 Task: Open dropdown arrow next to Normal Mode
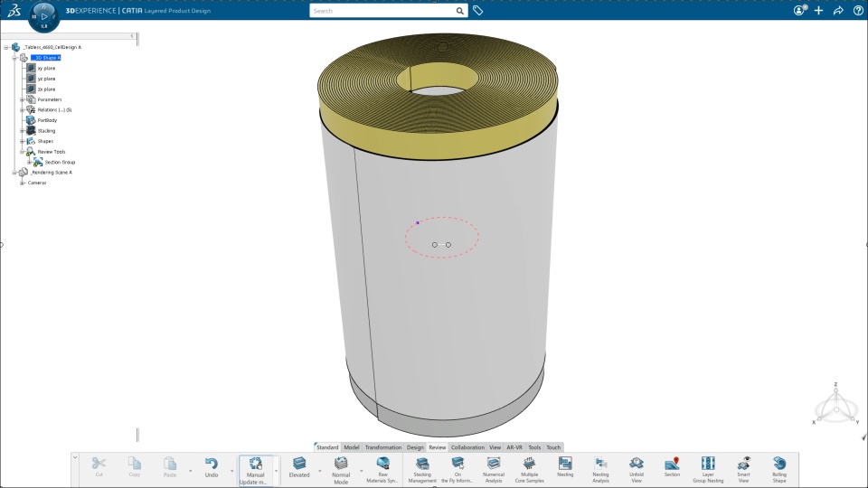point(362,471)
